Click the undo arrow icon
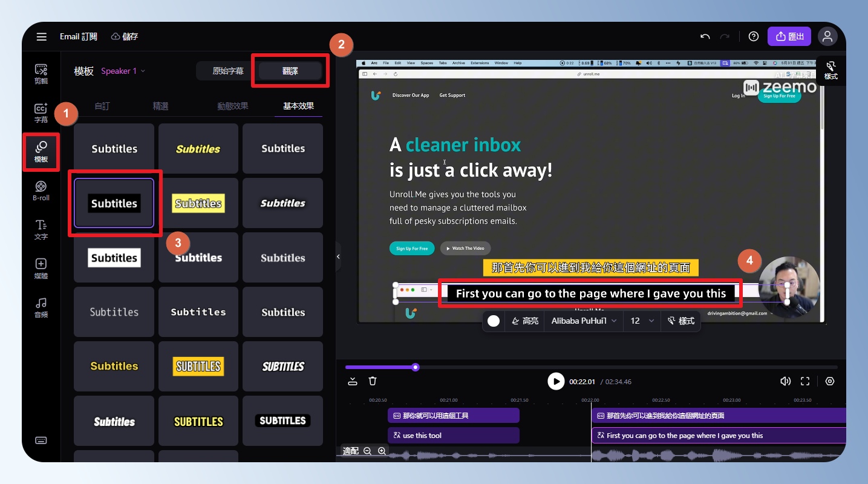 (x=705, y=36)
